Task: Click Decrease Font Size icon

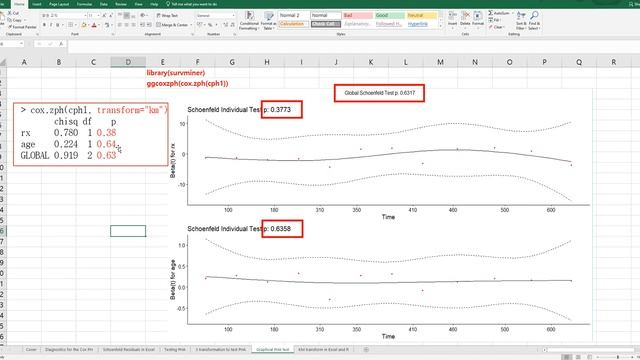Action: pyautogui.click(x=111, y=16)
